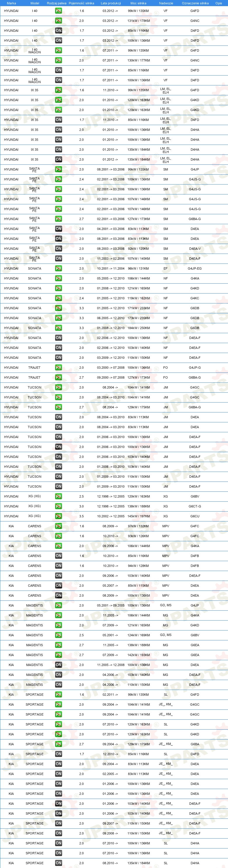The image size is (228, 868).
Task: Select production years 10.2002 -> 12.2005 cell
Action: [111, 516]
